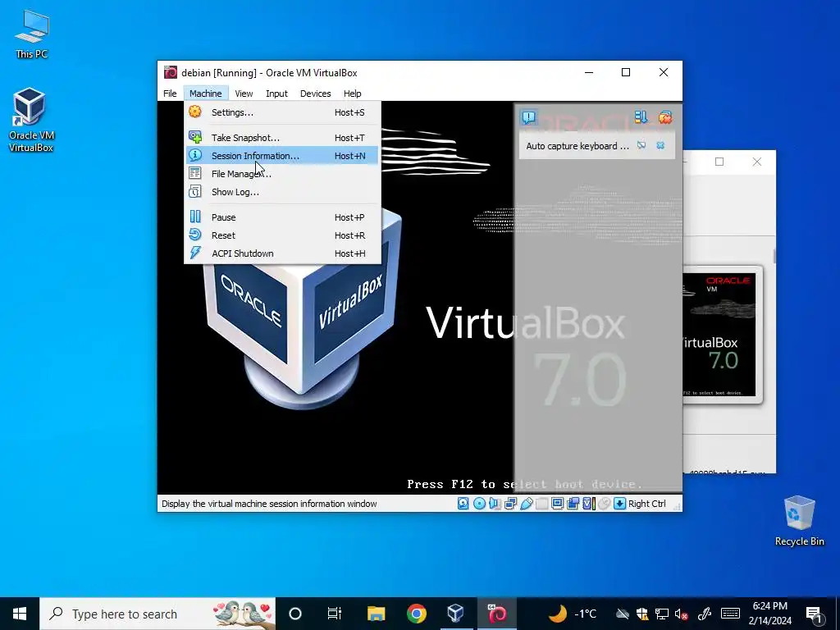Click the weather -1°C taskbar widget
840x630 pixels.
coord(572,614)
